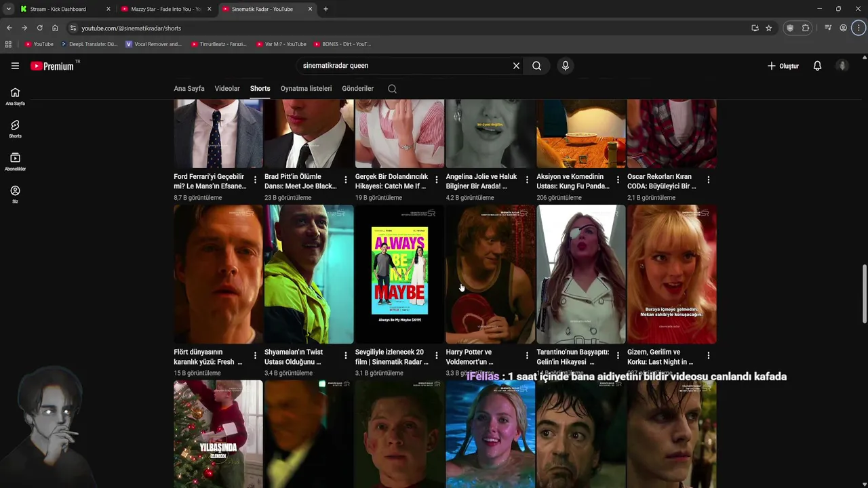Close the Sinematik Radar browser tab
The height and width of the screenshot is (488, 868).
311,9
